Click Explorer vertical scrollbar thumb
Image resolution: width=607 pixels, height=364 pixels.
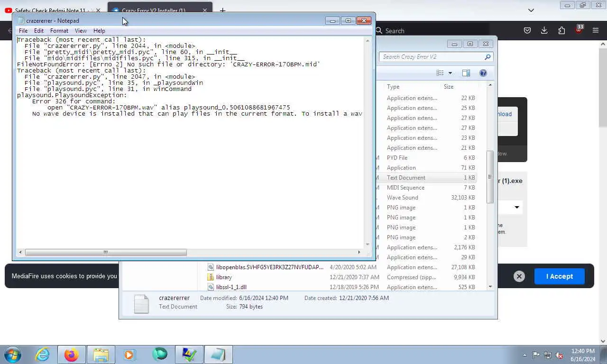click(490, 177)
